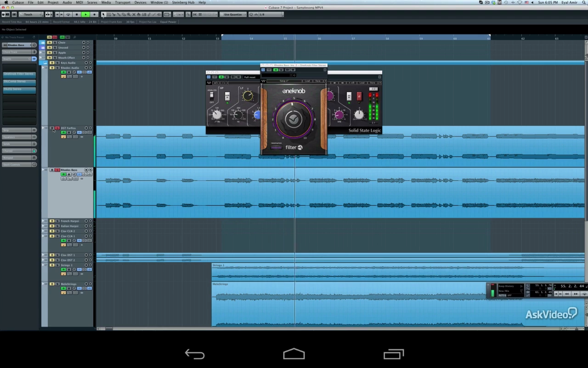Image resolution: width=588 pixels, height=368 pixels.
Task: Select the Mute (X) tool in toolbar
Action: (x=134, y=14)
